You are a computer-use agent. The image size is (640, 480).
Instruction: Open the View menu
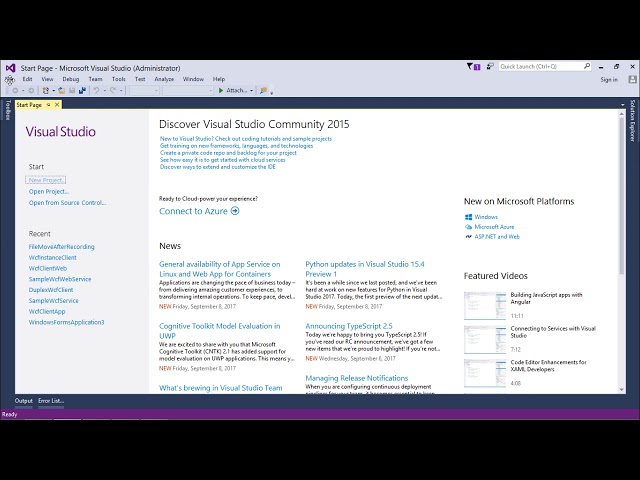47,79
